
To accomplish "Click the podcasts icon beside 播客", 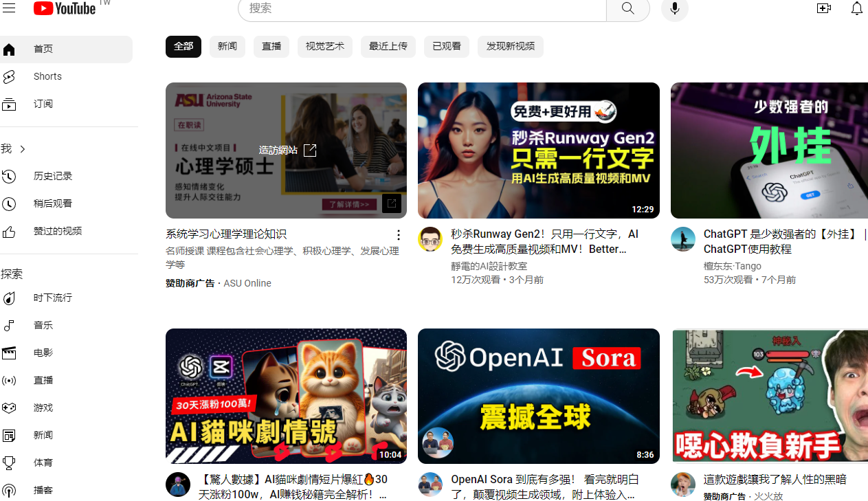I will (9, 491).
